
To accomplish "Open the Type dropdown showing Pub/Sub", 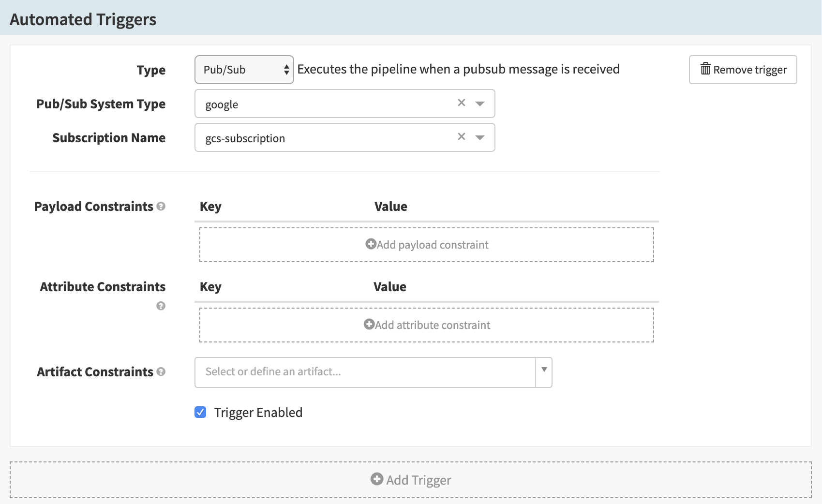I will 244,70.
